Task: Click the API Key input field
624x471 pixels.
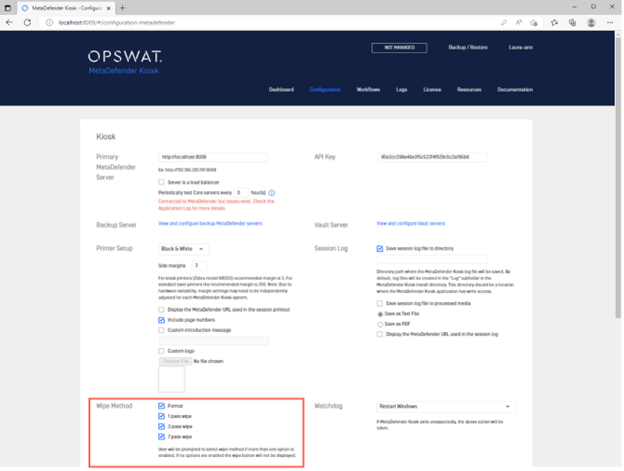Action: click(x=432, y=157)
